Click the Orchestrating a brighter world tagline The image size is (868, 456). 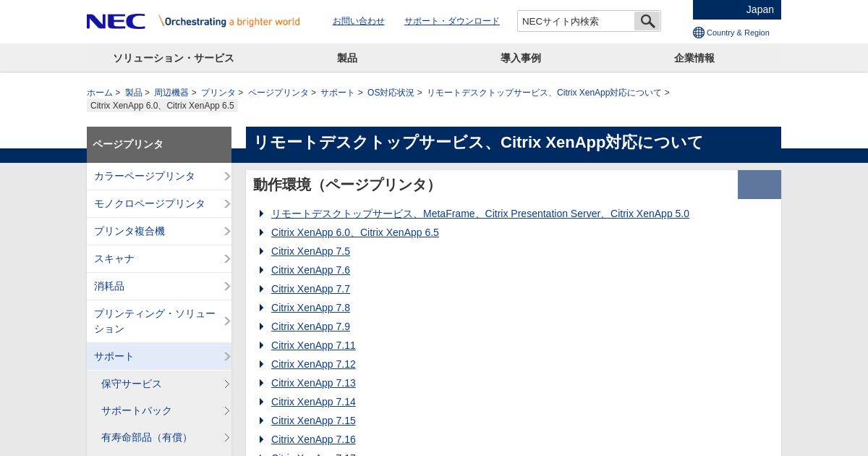tap(229, 21)
